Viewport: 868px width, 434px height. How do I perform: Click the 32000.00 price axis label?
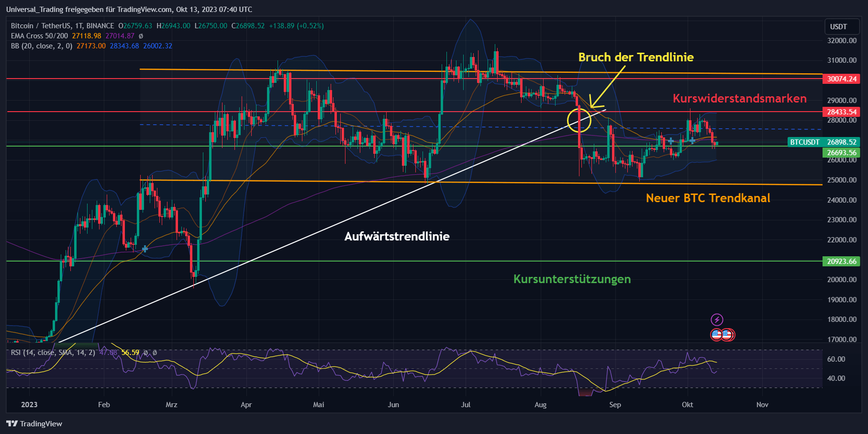click(842, 41)
